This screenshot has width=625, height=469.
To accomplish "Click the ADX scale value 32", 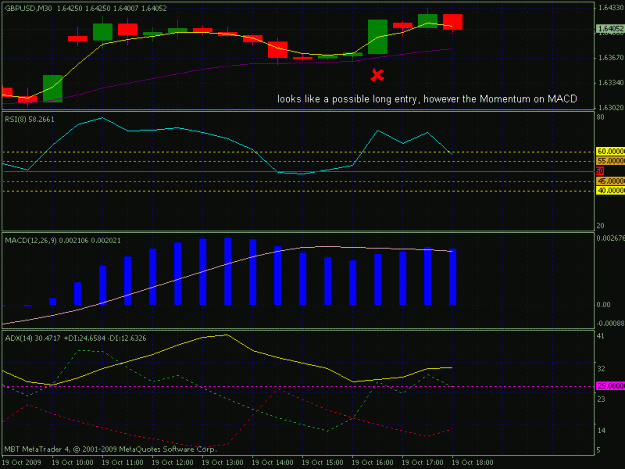I will 601,369.
